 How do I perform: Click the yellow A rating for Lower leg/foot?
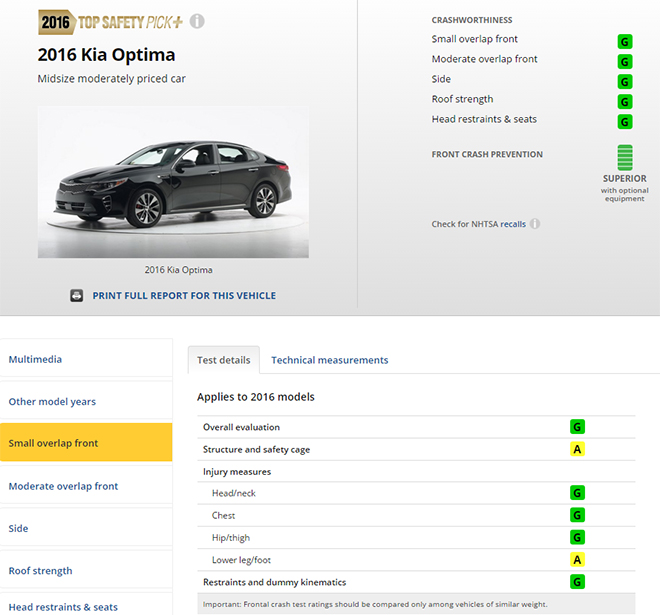577,560
